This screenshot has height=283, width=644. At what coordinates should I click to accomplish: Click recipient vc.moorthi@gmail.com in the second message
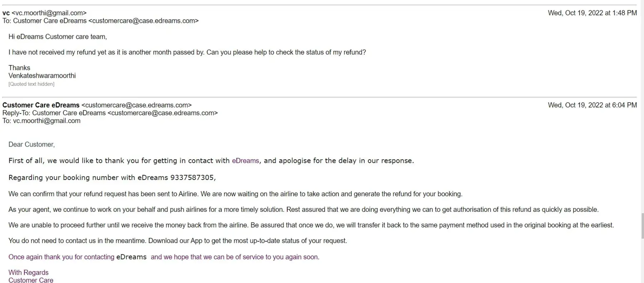47,121
